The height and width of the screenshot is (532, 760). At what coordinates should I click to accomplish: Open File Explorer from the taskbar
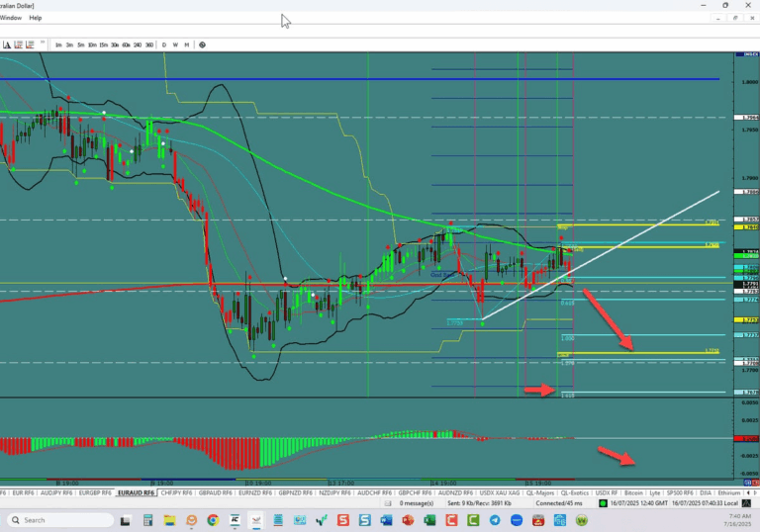tap(169, 520)
